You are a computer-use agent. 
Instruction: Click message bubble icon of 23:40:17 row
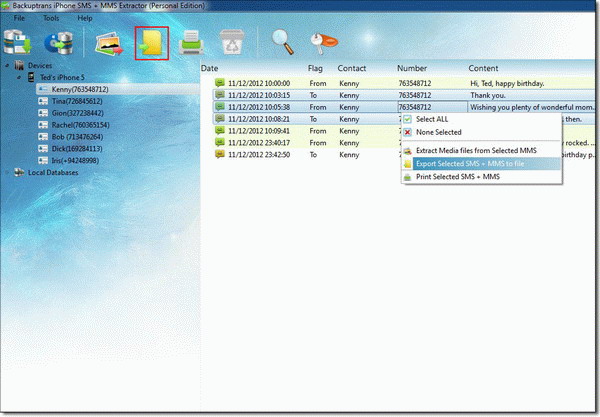(220, 142)
